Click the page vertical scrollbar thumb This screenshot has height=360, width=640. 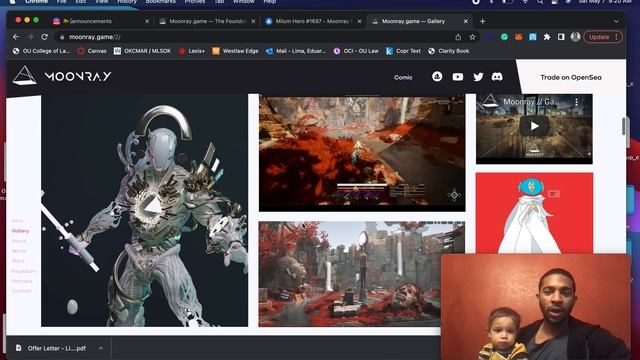point(623,126)
